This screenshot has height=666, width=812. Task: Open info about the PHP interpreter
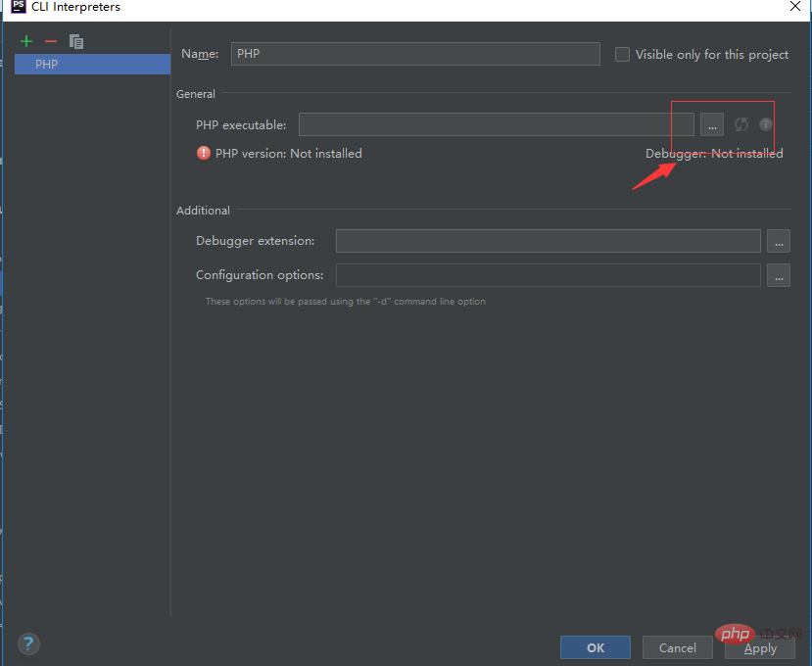pyautogui.click(x=765, y=124)
